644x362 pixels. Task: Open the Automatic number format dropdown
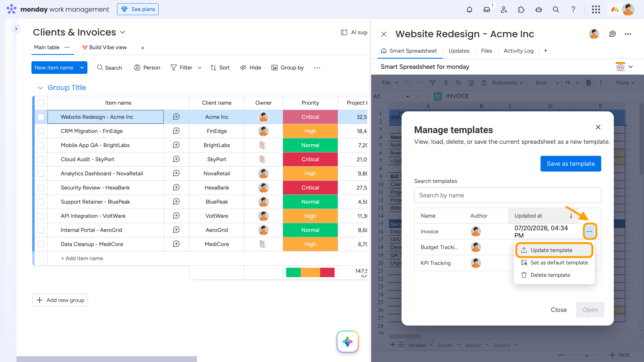tap(507, 83)
